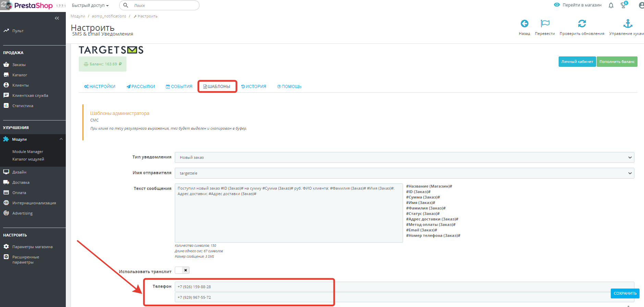
Task: Click the Перевести flag icon
Action: pyautogui.click(x=545, y=23)
